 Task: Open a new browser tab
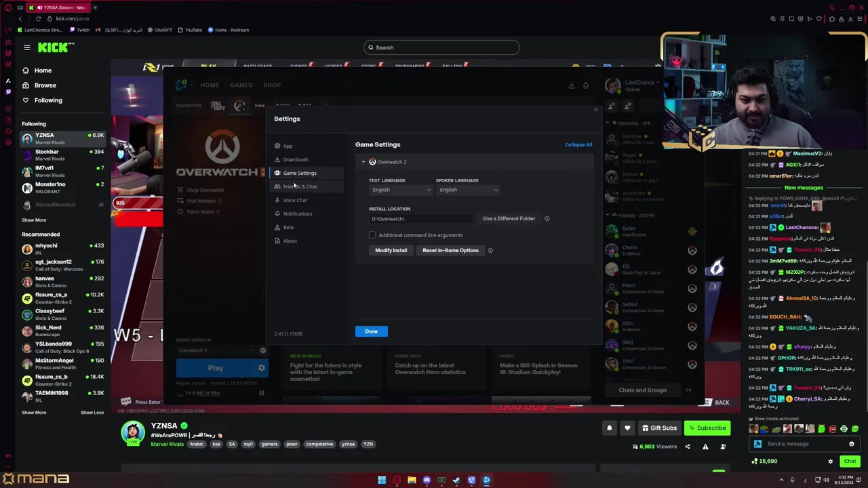click(x=95, y=7)
